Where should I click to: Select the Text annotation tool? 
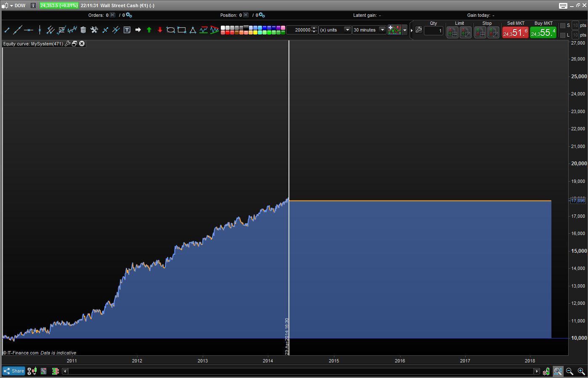(127, 30)
